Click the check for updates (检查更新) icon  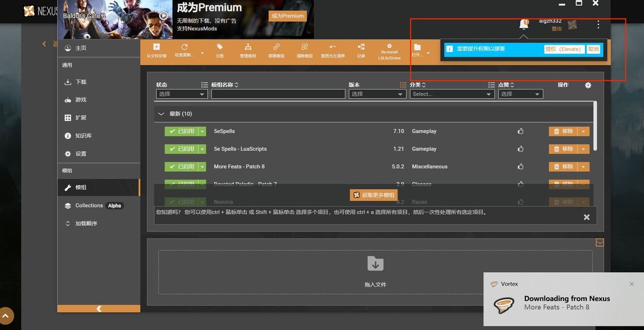184,47
